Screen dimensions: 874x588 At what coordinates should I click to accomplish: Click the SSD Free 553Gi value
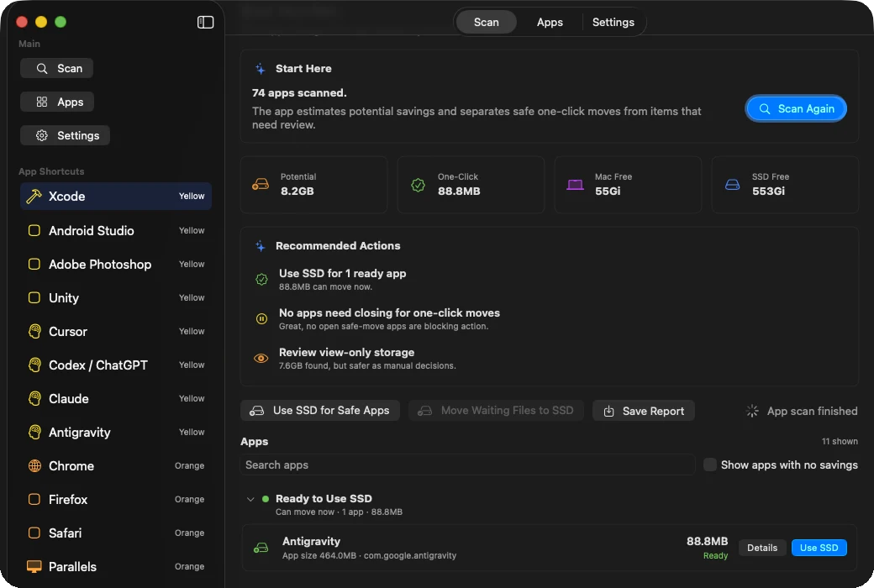pyautogui.click(x=768, y=192)
